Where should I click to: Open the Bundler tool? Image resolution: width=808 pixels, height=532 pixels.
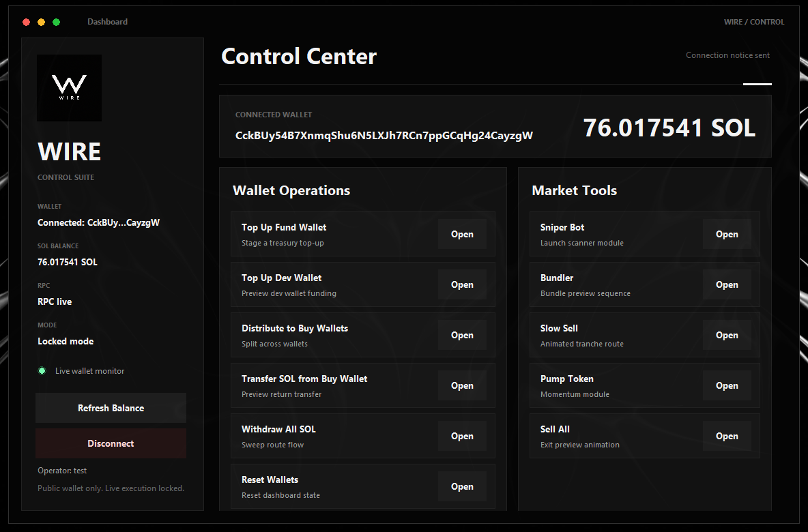coord(727,285)
